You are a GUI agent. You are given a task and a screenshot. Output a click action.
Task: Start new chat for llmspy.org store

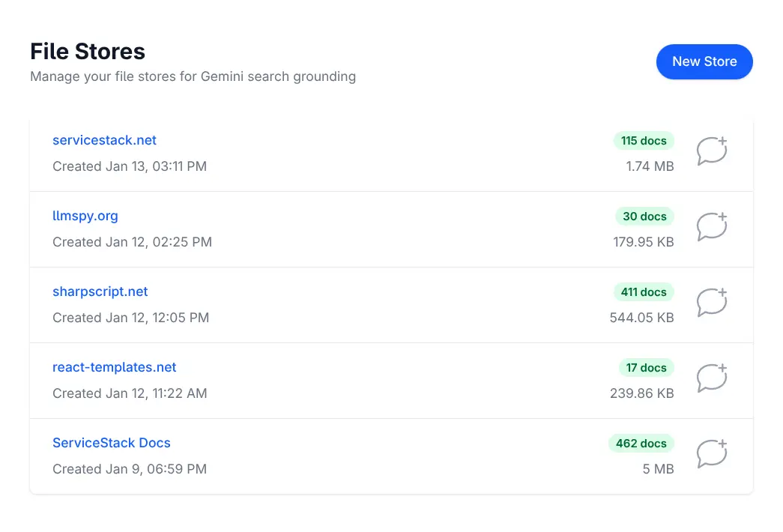712,226
